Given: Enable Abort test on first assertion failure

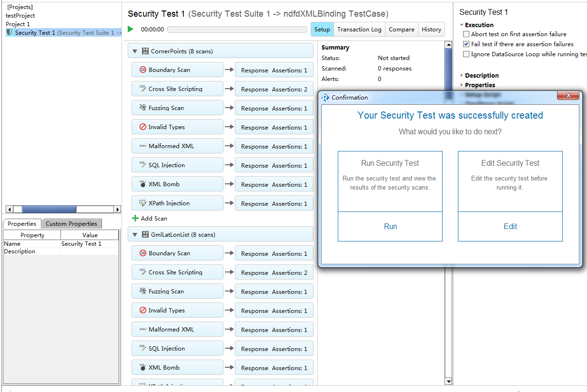Looking at the screenshot, I should [466, 34].
